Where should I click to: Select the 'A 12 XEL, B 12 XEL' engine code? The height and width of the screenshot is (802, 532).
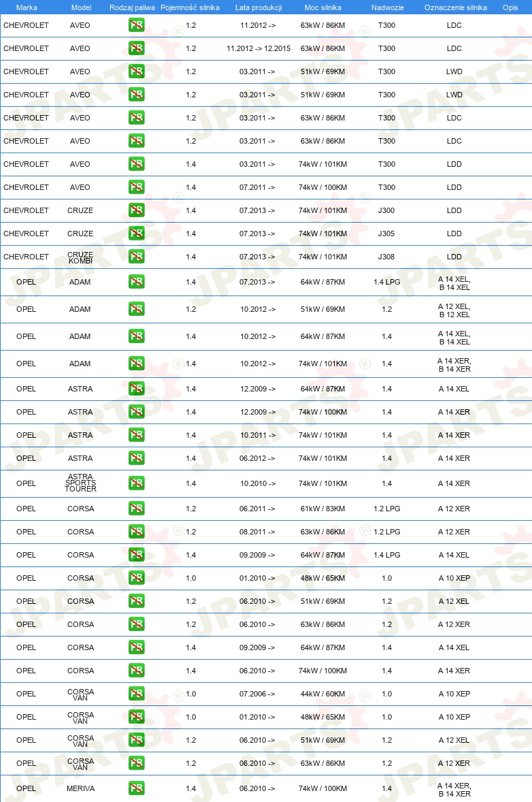click(x=454, y=310)
